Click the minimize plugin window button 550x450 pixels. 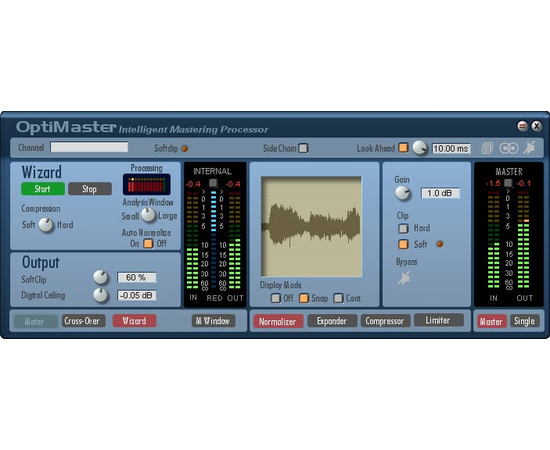(523, 126)
